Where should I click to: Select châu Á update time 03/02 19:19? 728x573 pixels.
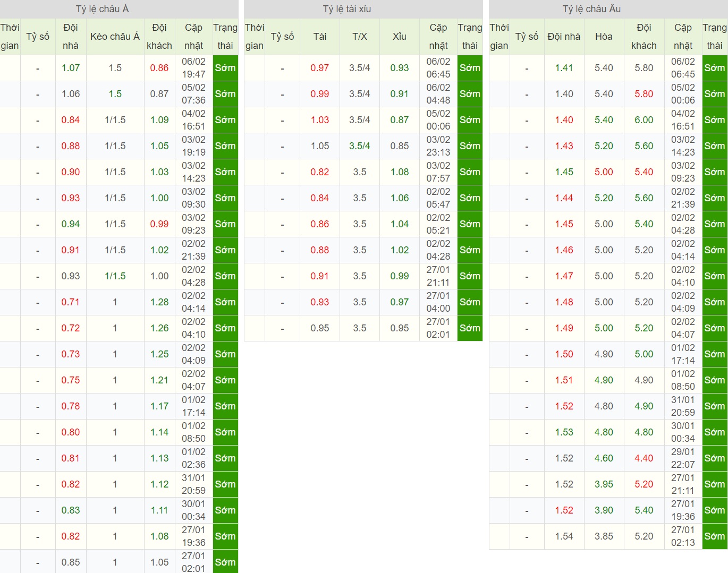click(193, 146)
